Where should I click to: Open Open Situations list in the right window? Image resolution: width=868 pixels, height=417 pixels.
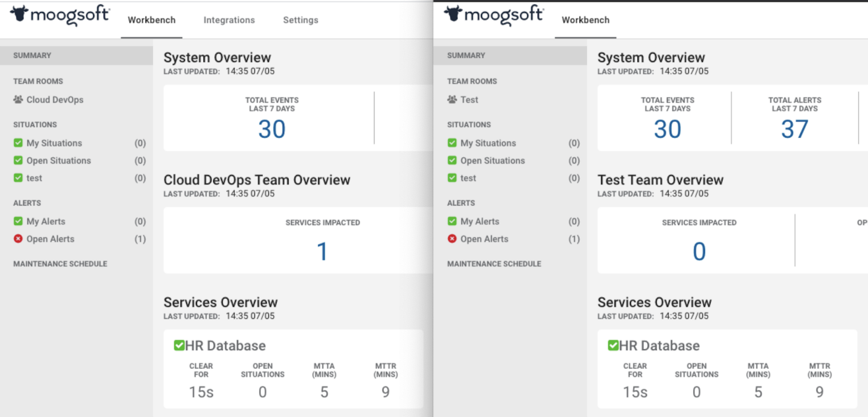493,161
